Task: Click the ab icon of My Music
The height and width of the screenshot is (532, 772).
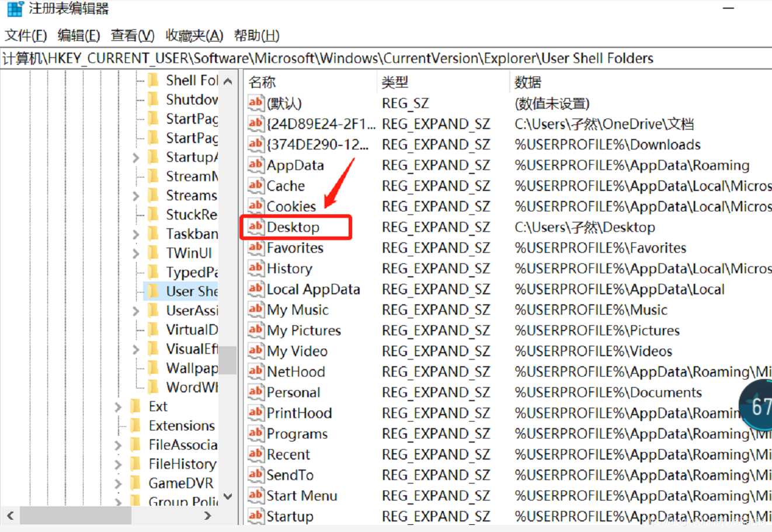Action: pos(255,310)
